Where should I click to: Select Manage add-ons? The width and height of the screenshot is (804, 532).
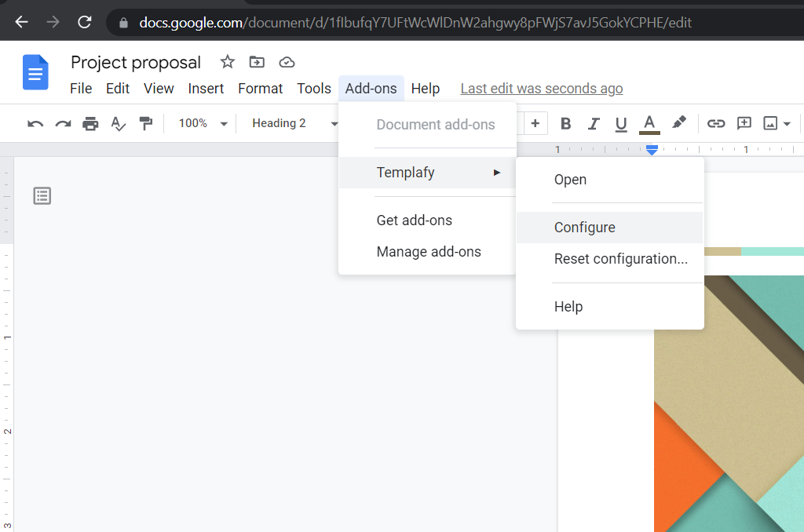coord(428,252)
